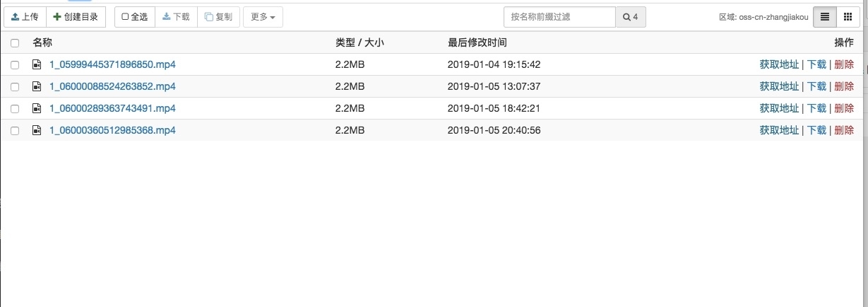Viewport: 868px width, 307px height.
Task: Check the box for 1_06000289363743491.mp4
Action: [15, 109]
